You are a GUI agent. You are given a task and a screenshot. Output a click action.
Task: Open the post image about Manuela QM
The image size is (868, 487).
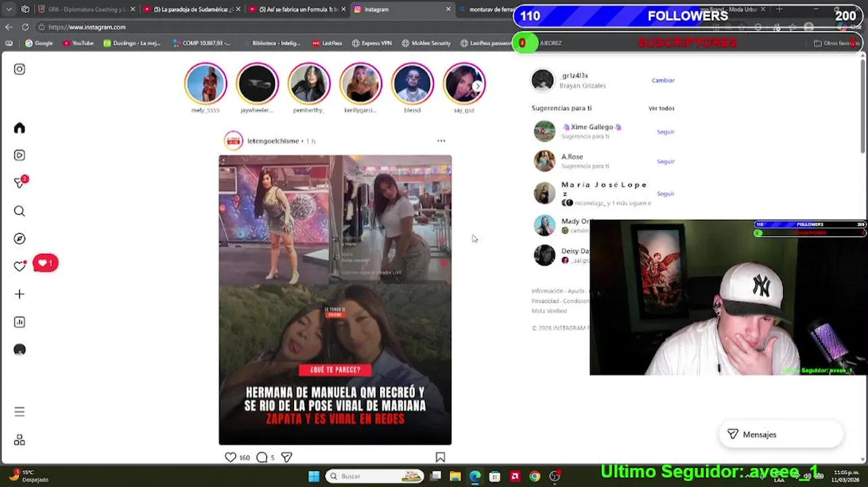tap(335, 300)
